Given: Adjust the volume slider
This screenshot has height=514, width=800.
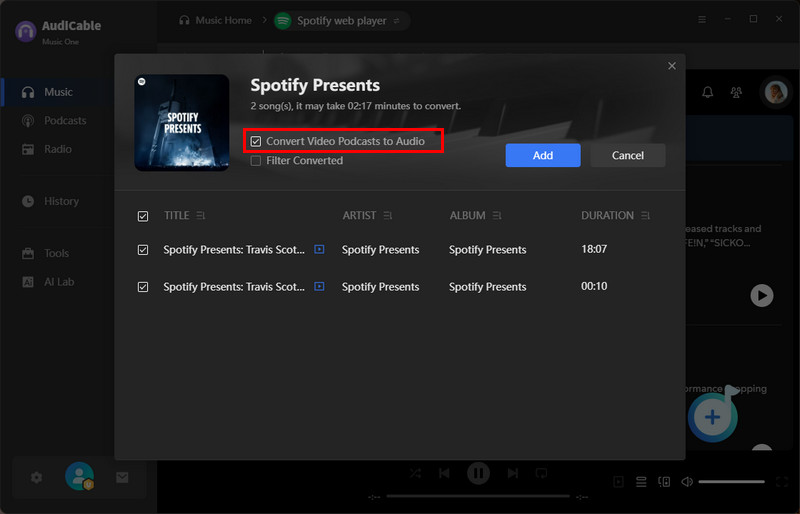Looking at the screenshot, I should tap(732, 481).
